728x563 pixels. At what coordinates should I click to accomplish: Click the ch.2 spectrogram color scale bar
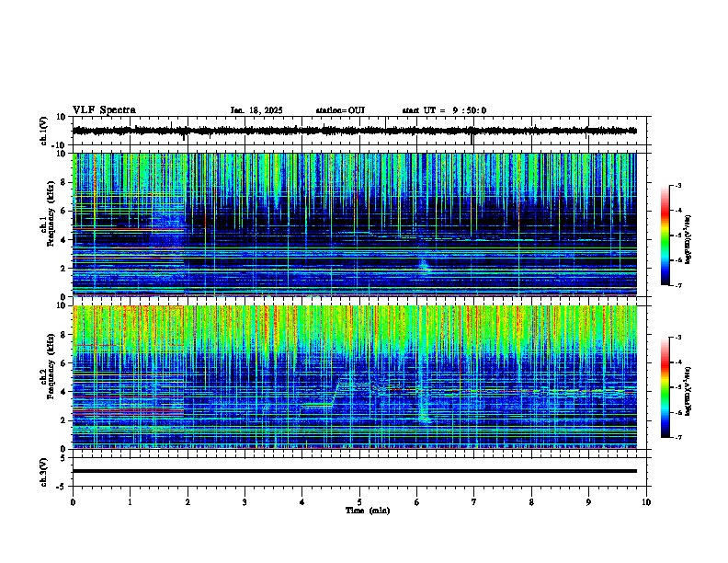coord(665,387)
